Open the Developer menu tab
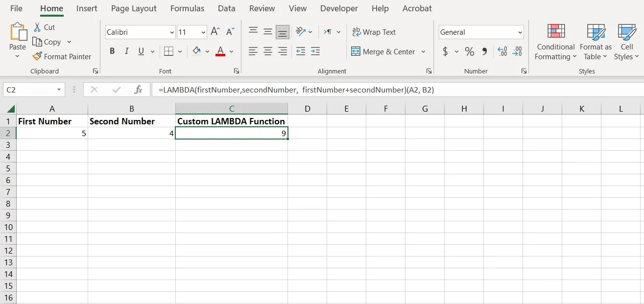 (x=339, y=8)
